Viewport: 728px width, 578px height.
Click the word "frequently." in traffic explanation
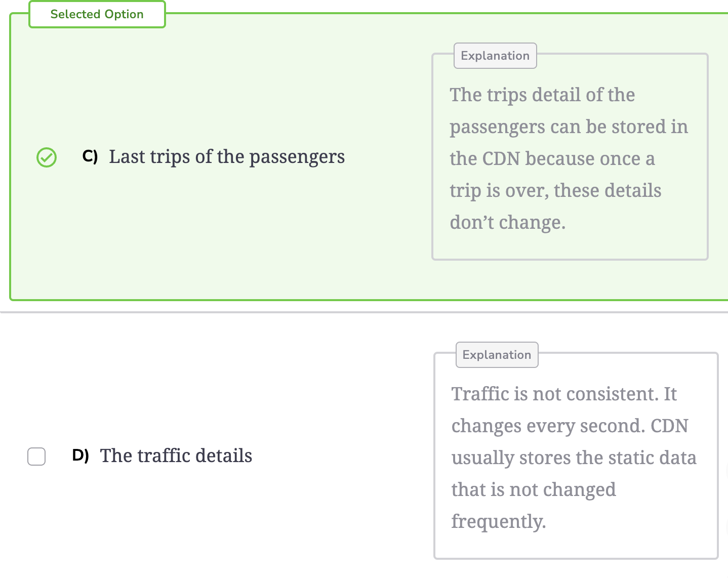[x=499, y=522]
